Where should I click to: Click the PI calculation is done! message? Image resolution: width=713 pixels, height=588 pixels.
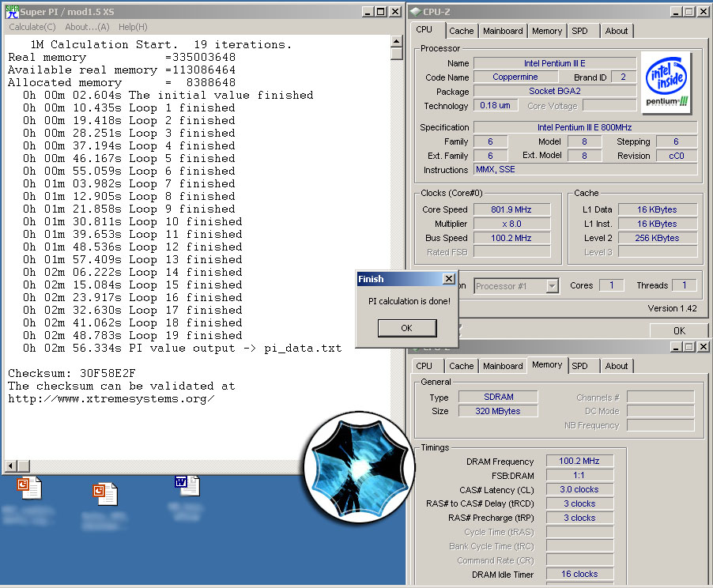pos(409,301)
